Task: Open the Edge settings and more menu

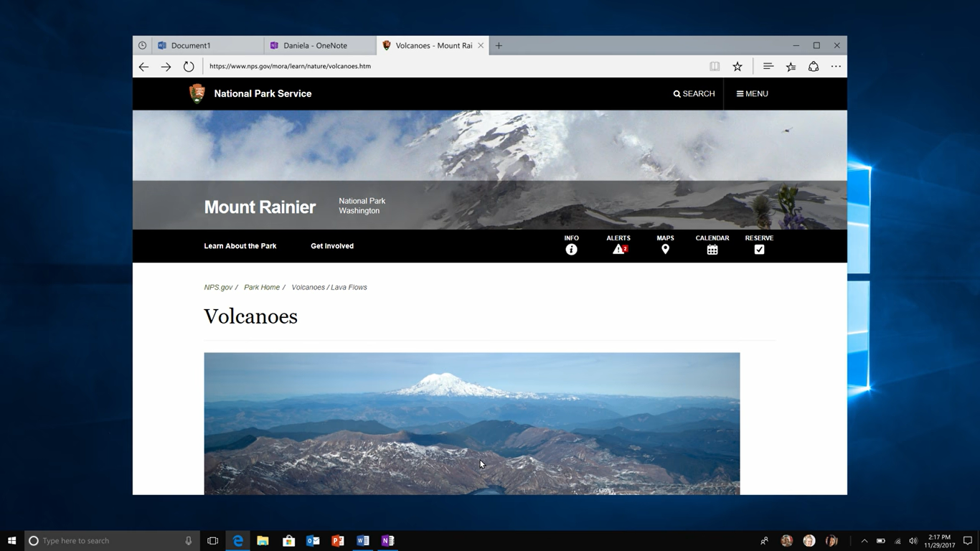Action: (835, 66)
